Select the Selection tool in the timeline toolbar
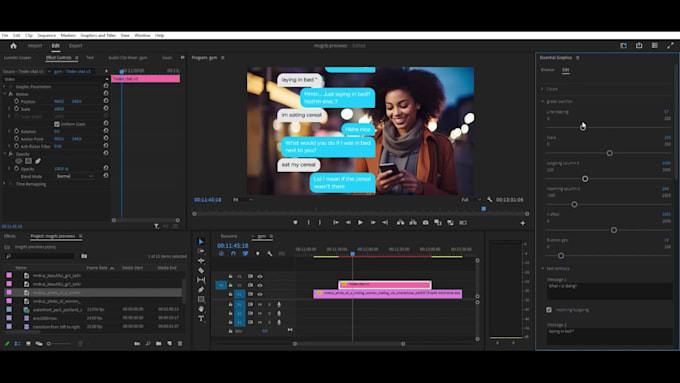 (x=201, y=241)
